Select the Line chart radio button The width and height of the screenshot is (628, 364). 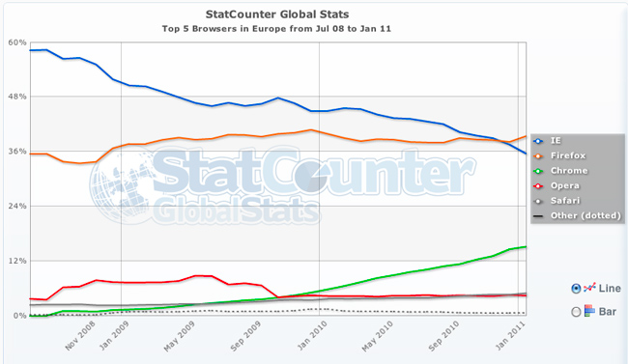click(576, 289)
